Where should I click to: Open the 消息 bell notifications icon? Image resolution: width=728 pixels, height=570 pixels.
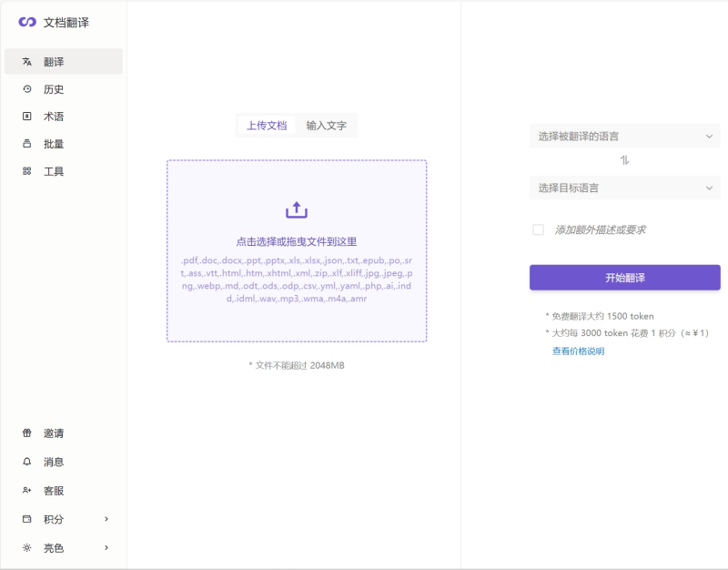tap(27, 462)
